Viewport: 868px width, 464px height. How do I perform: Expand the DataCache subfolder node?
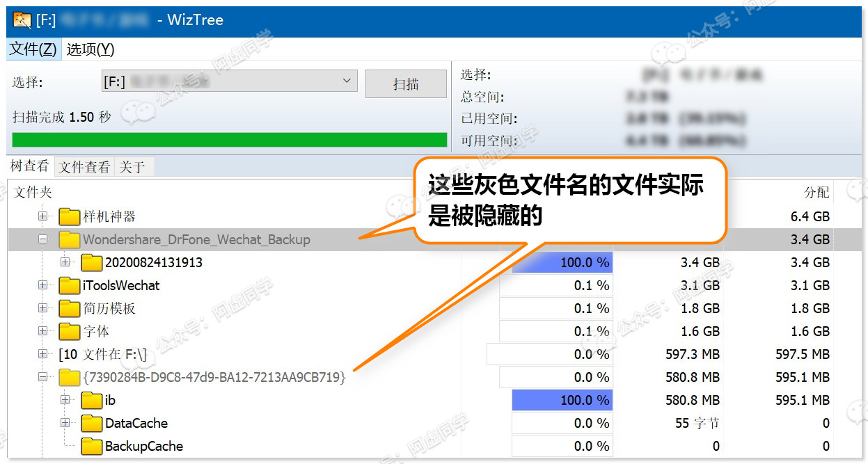click(65, 423)
